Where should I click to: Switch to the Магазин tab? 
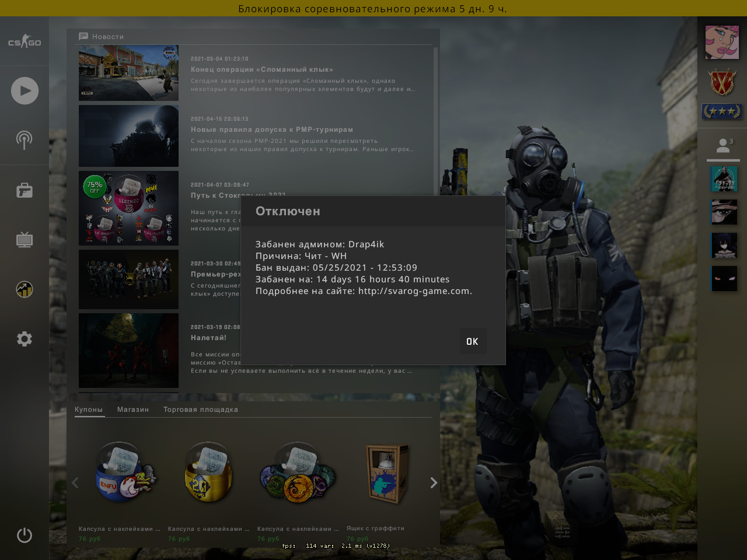click(x=133, y=409)
